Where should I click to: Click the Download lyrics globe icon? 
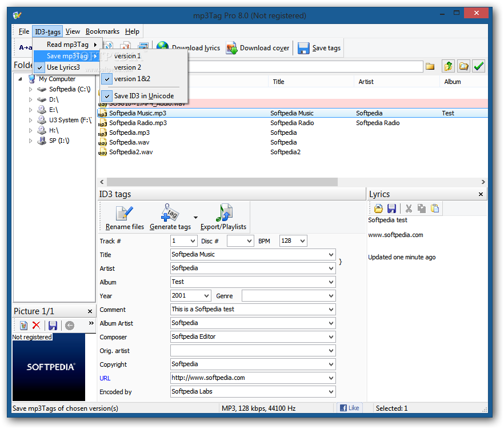tap(163, 47)
